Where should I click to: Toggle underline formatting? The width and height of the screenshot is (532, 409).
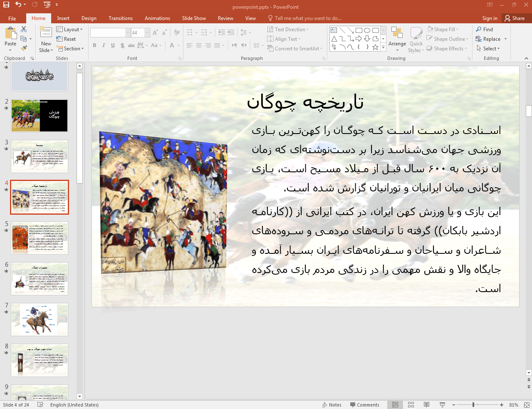tap(113, 45)
